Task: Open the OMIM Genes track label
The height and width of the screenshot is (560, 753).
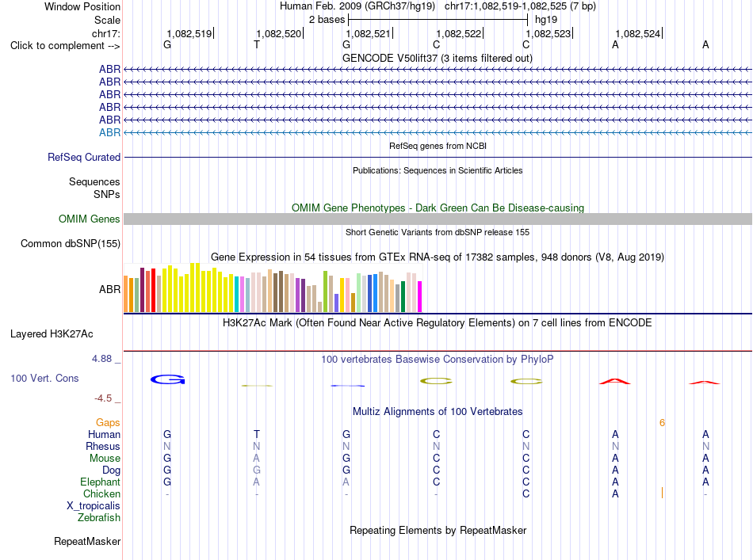Action: pos(90,219)
